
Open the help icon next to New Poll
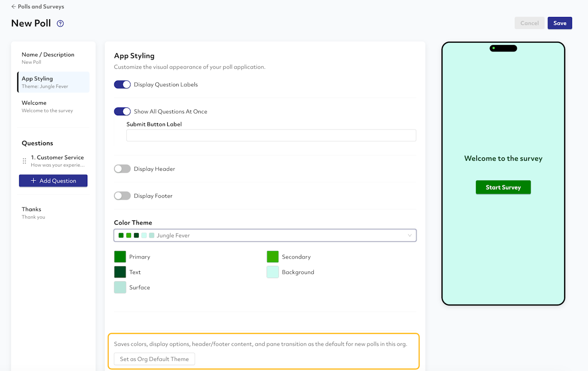(60, 23)
